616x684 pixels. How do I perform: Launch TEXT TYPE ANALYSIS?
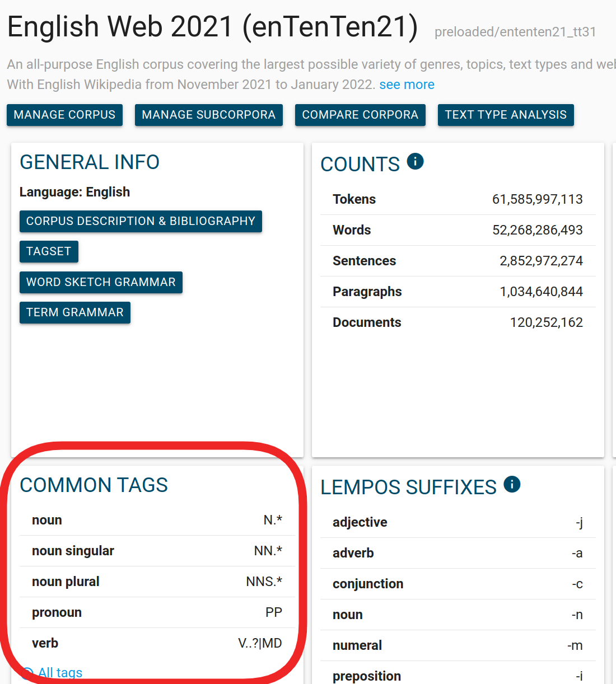point(506,115)
